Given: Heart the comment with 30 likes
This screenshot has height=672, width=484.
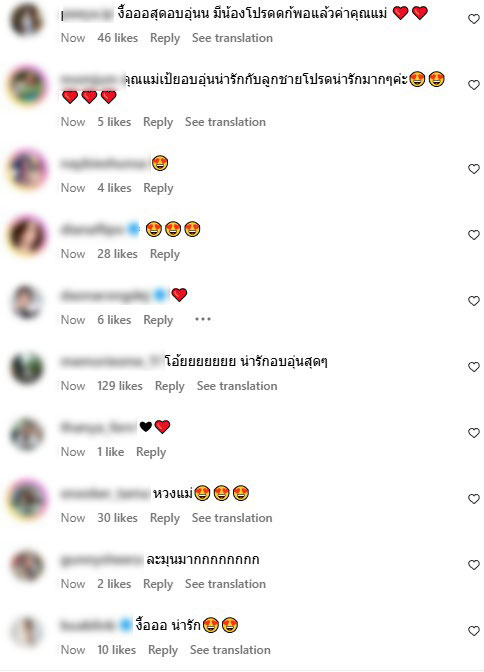Looking at the screenshot, I should tap(473, 499).
